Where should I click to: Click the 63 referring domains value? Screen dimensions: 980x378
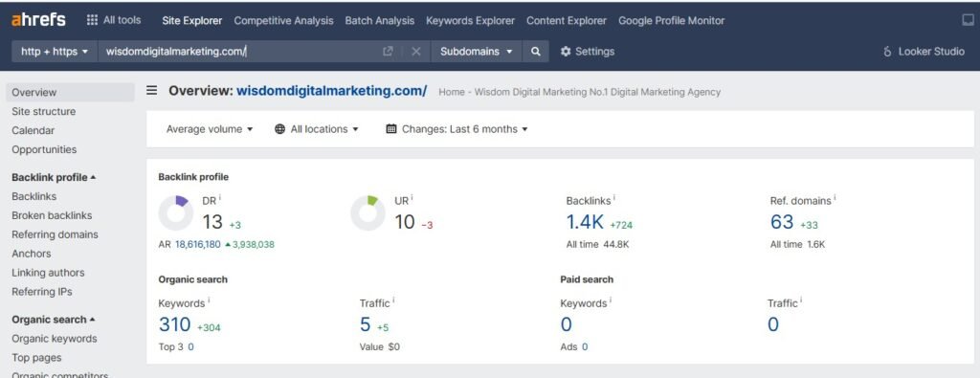pyautogui.click(x=782, y=222)
